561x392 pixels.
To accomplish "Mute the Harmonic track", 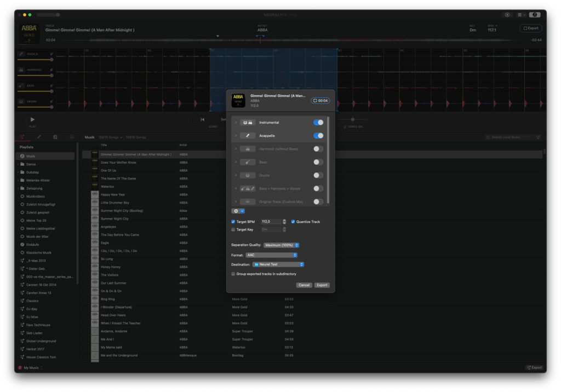I will click(51, 70).
